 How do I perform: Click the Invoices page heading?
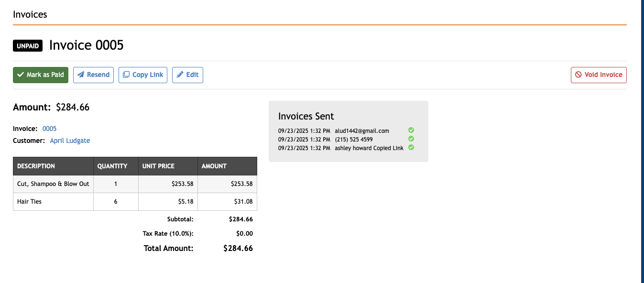(30, 14)
